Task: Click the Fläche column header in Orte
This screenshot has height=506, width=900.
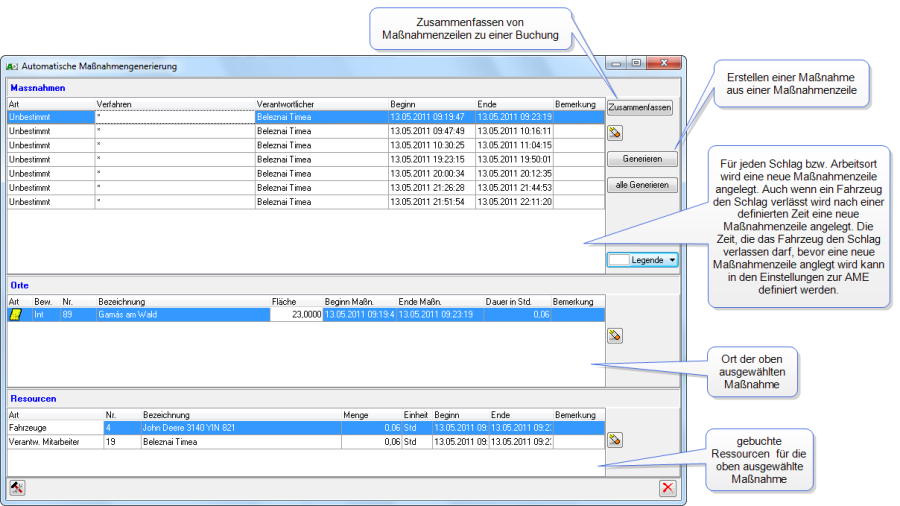Action: (295, 301)
